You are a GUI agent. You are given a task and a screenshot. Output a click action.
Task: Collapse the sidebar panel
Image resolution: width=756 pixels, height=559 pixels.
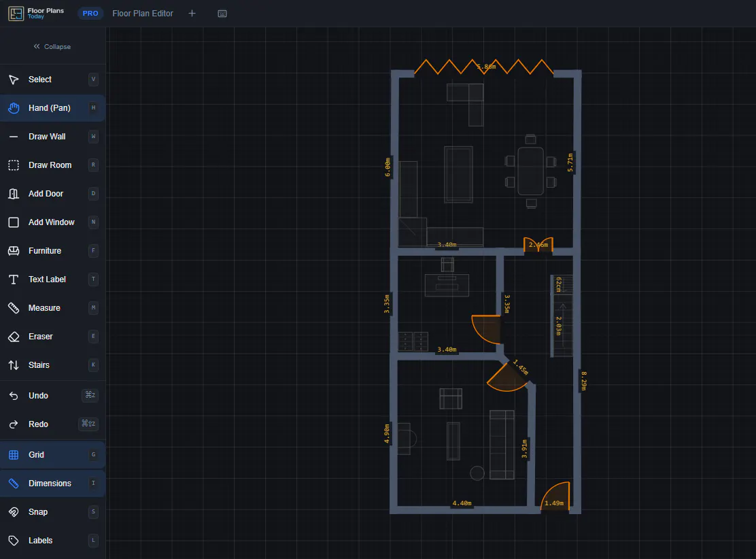[x=52, y=47]
